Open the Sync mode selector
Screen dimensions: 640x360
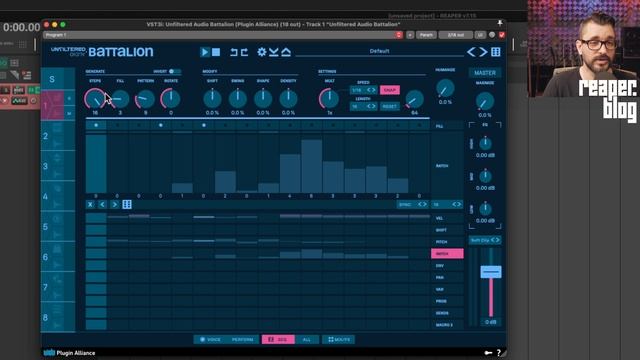(x=413, y=204)
